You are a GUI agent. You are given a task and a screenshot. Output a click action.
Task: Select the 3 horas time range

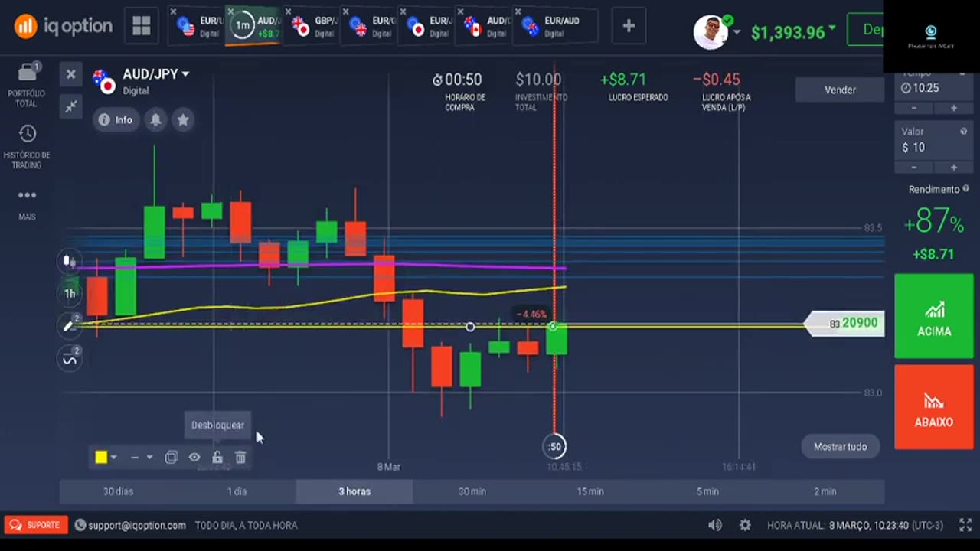(x=354, y=491)
